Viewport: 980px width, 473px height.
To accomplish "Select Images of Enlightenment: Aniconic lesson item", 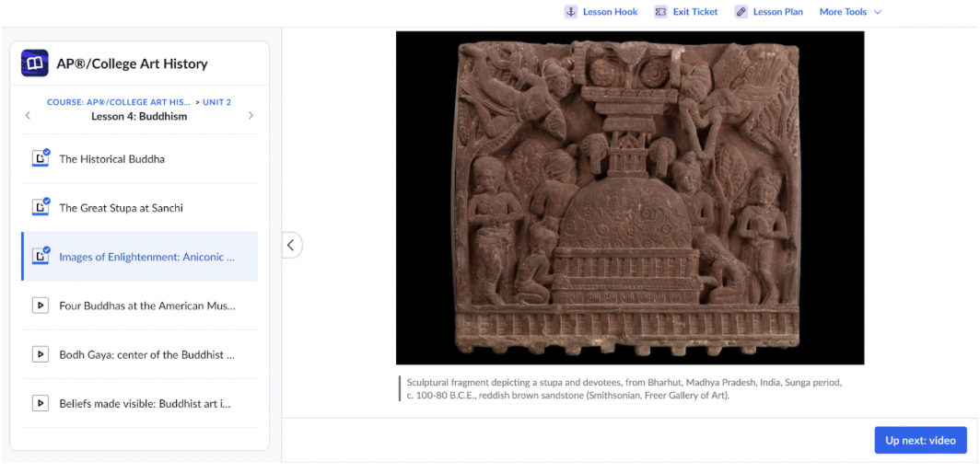I will click(139, 256).
